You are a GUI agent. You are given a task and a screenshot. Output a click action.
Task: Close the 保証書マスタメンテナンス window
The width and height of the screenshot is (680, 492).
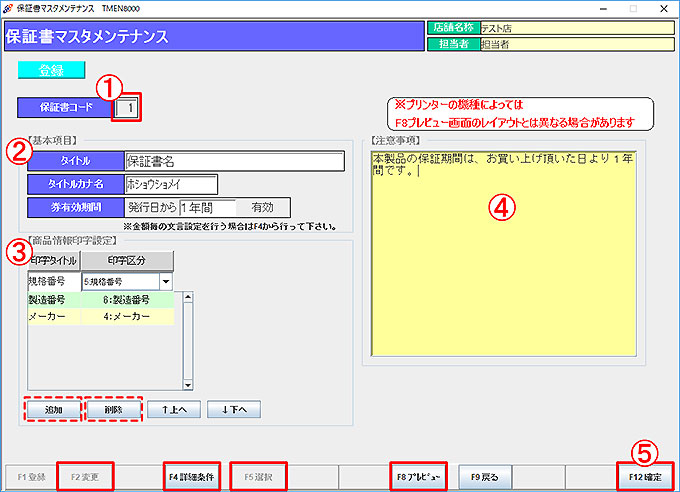pyautogui.click(x=664, y=9)
